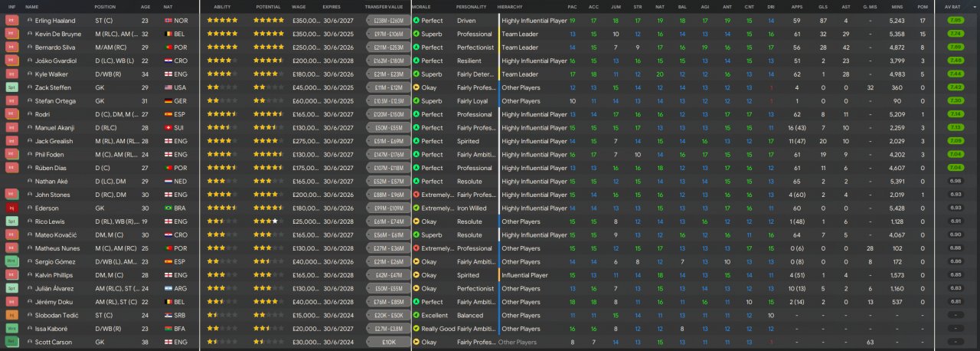
Task: Click the Spt status icon for Julián Álvarez
Action: point(11,289)
